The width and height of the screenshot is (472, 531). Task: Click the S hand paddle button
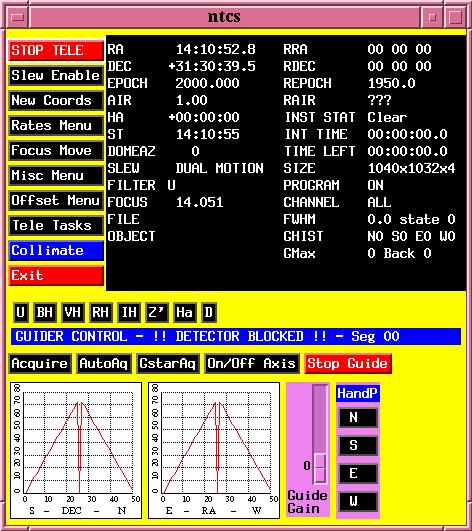click(358, 445)
